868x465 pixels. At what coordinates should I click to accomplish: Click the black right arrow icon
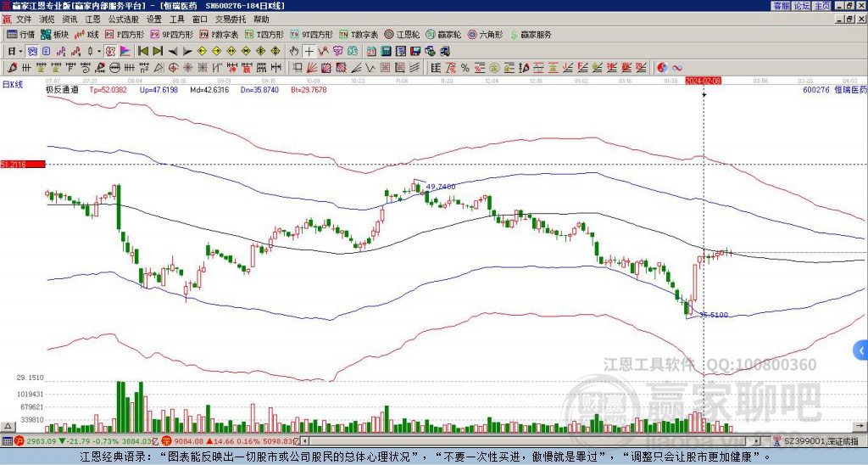187,52
